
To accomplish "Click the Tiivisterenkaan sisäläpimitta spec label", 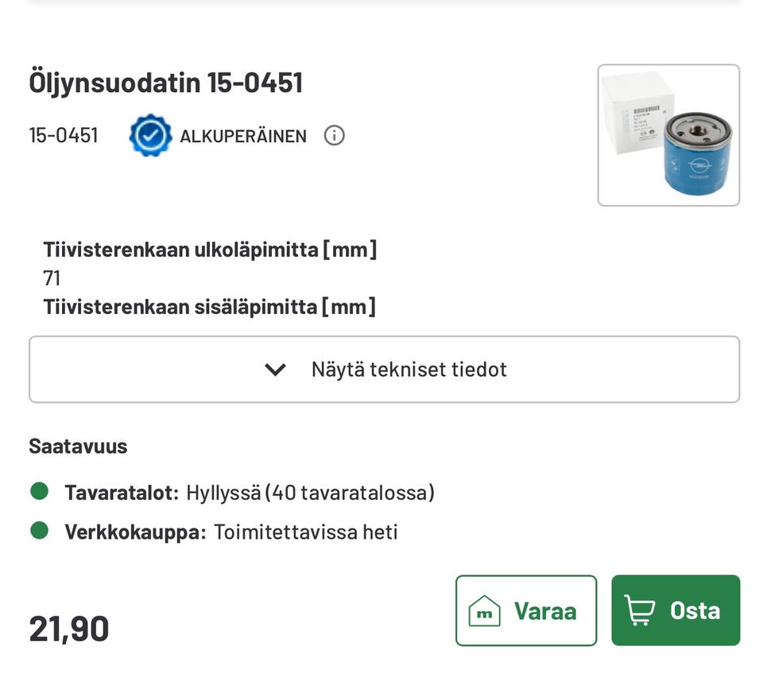I will [x=209, y=307].
